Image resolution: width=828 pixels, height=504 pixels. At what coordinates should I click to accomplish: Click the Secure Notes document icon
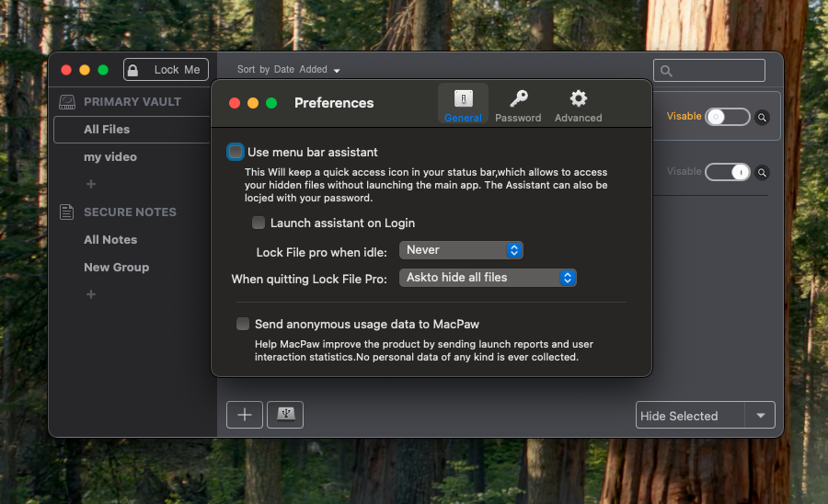(x=66, y=212)
